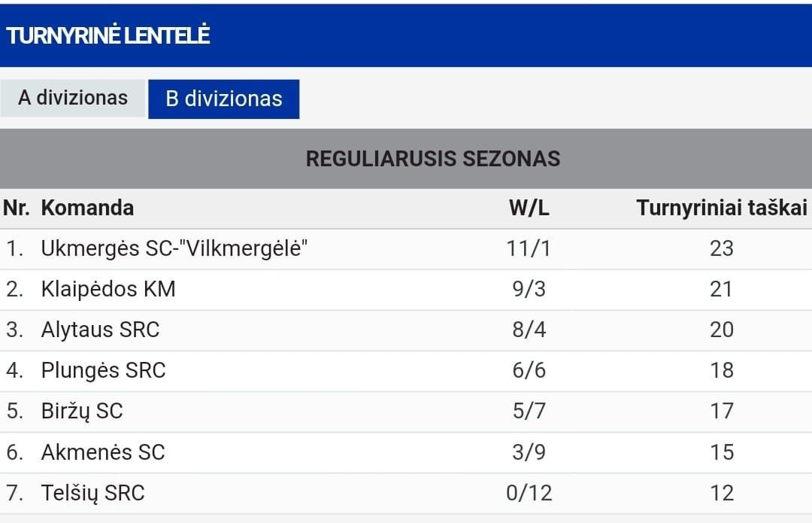Click the Nr. column header

16,208
